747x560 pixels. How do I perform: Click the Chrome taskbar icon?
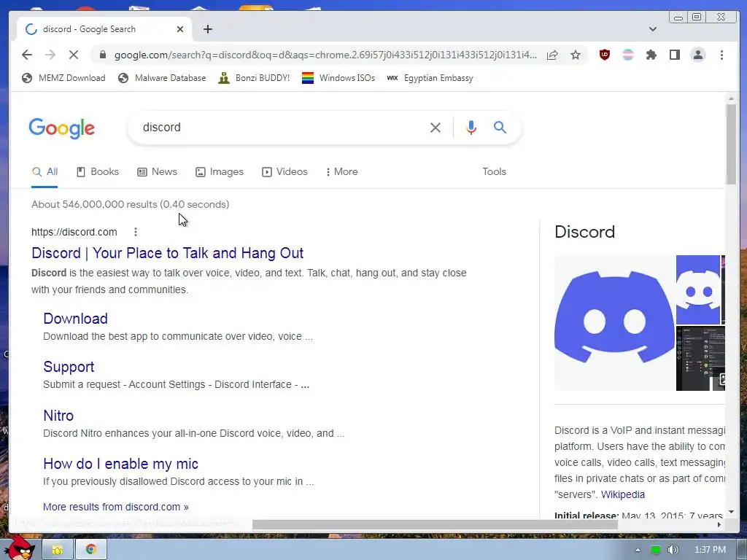(91, 550)
